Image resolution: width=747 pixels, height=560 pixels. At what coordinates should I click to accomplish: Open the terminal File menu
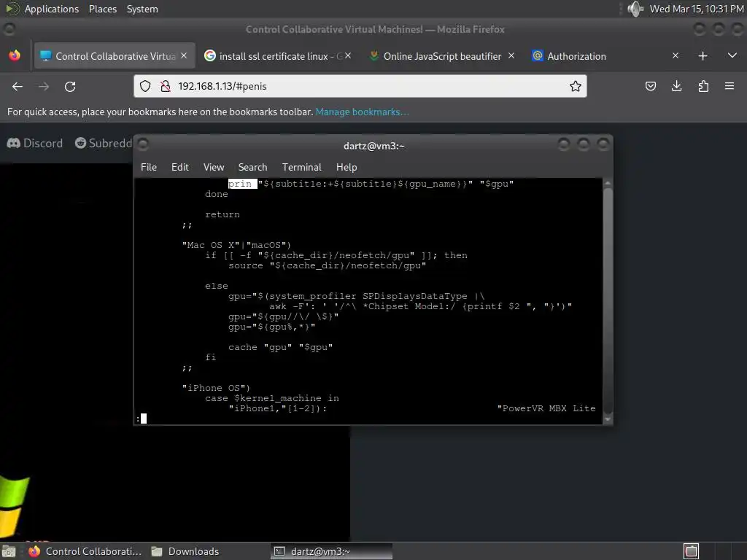click(149, 167)
